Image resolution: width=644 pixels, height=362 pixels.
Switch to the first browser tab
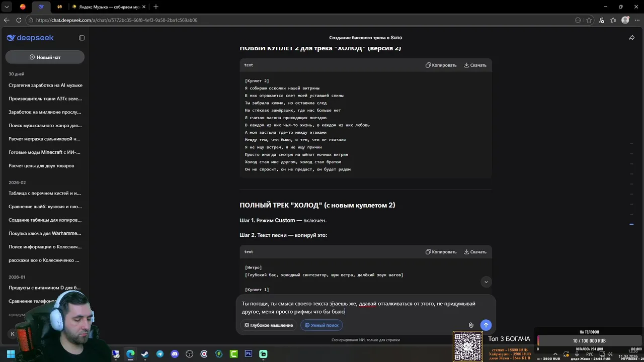23,7
